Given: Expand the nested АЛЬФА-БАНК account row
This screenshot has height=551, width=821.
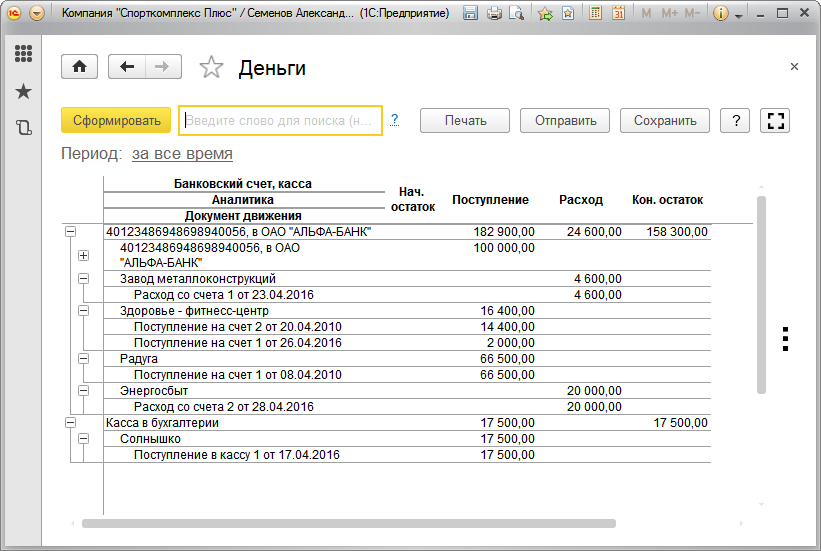Looking at the screenshot, I should [83, 255].
